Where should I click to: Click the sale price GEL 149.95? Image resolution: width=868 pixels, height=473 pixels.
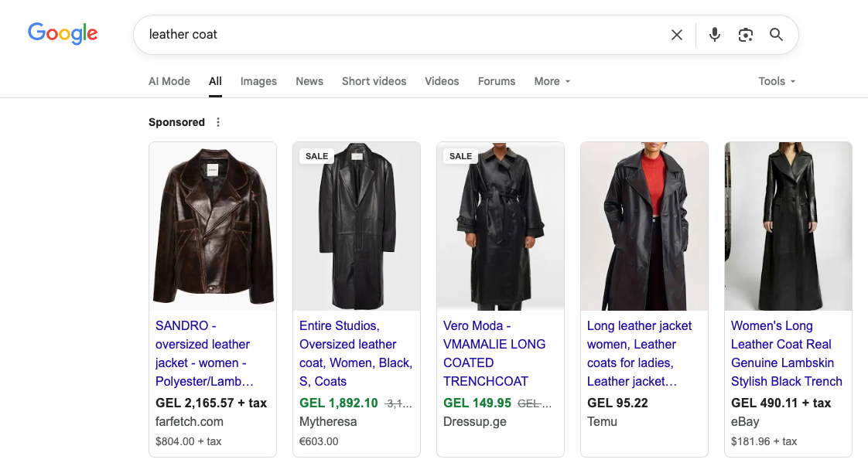[x=477, y=403]
